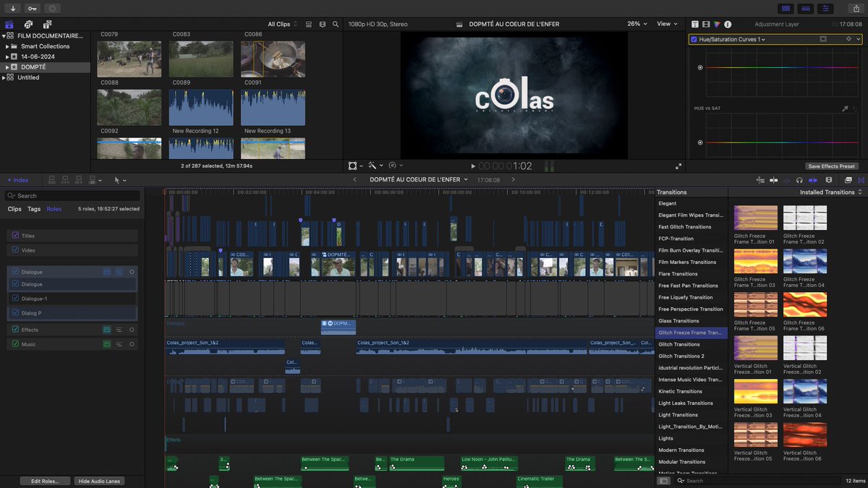868x488 pixels.
Task: Expand the 14-06-2024 event
Action: [7, 56]
